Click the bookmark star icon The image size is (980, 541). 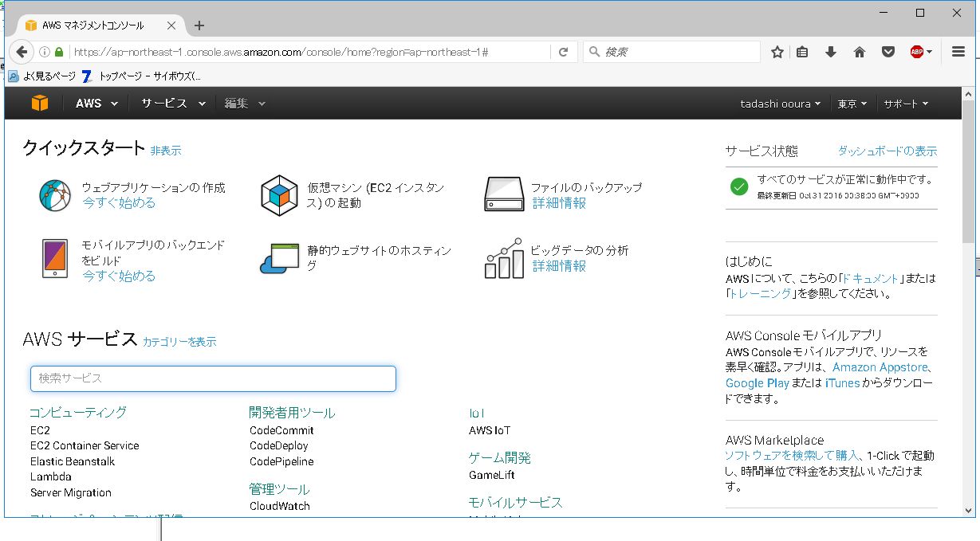click(777, 52)
